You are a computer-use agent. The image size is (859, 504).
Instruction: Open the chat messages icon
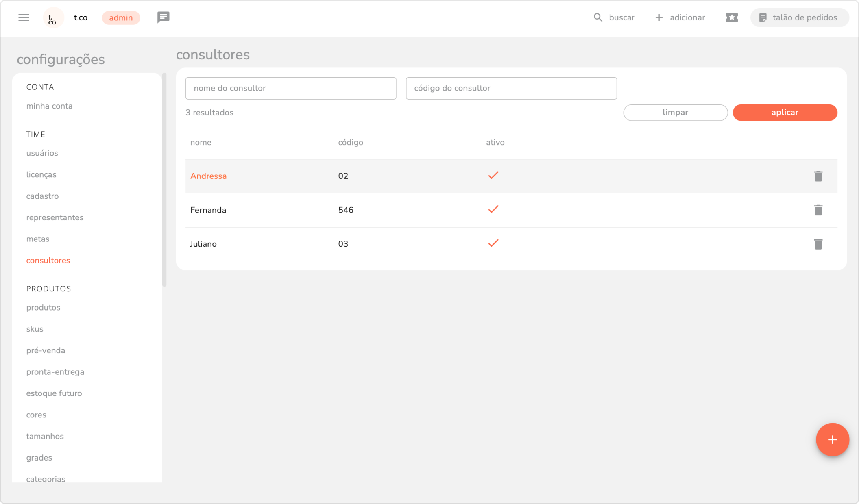coord(163,17)
